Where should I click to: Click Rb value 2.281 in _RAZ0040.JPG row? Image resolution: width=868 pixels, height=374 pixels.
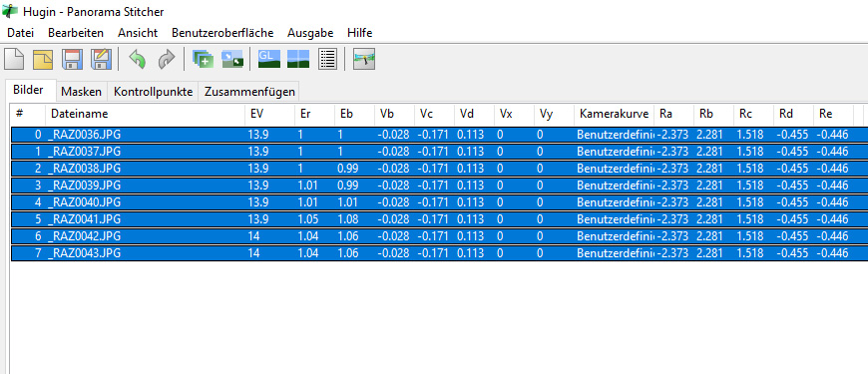coord(709,202)
